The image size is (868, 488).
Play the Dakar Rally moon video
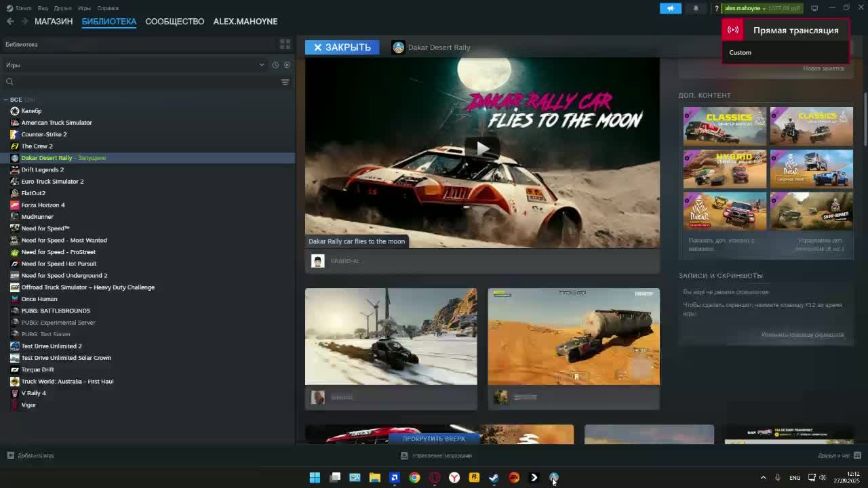pos(482,148)
